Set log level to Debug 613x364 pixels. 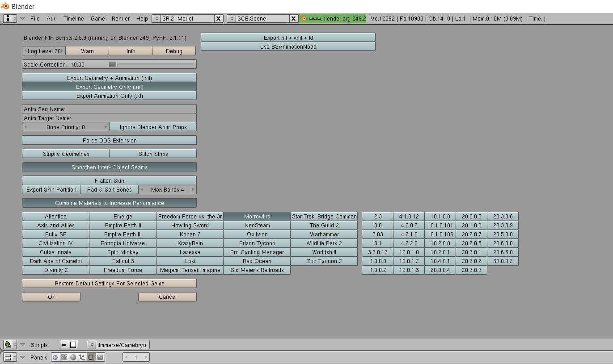pos(174,51)
